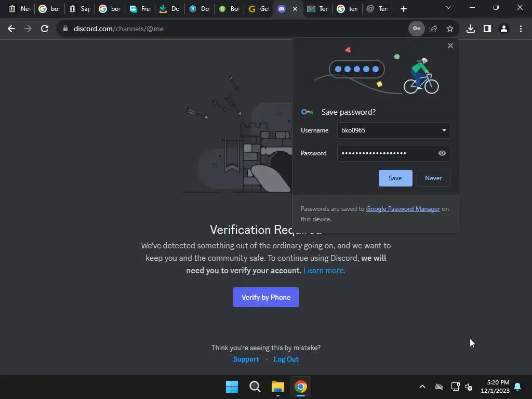The width and height of the screenshot is (532, 399).
Task: Open the password key icon in address bar
Action: [416, 29]
